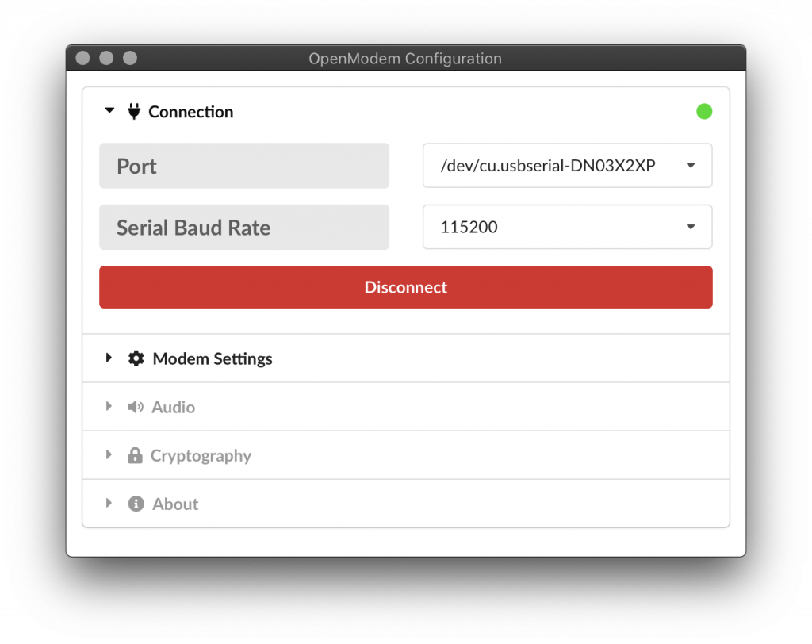Select the Connection section header text
812x644 pixels.
(190, 112)
